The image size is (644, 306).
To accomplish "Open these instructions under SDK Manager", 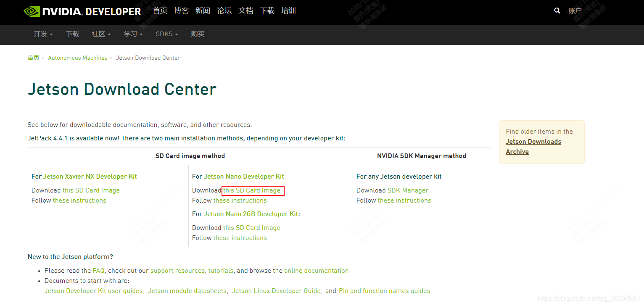I will coord(404,200).
